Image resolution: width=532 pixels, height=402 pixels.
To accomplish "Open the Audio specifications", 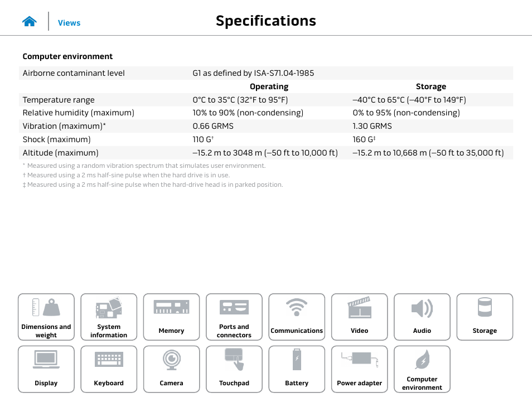I will (422, 317).
